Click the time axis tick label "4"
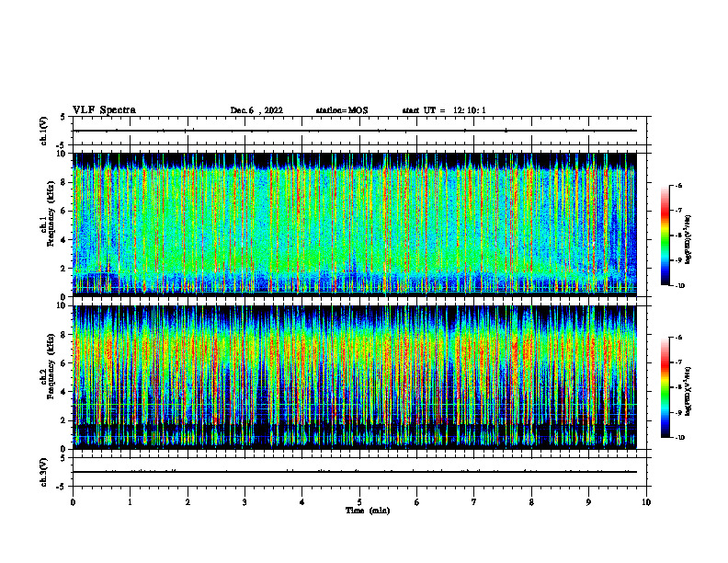This screenshot has height=563, width=728. coord(302,502)
